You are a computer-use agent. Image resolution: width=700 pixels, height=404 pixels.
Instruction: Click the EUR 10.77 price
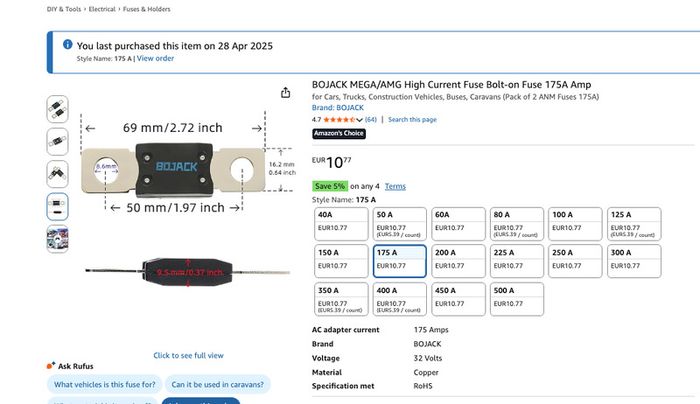point(332,162)
